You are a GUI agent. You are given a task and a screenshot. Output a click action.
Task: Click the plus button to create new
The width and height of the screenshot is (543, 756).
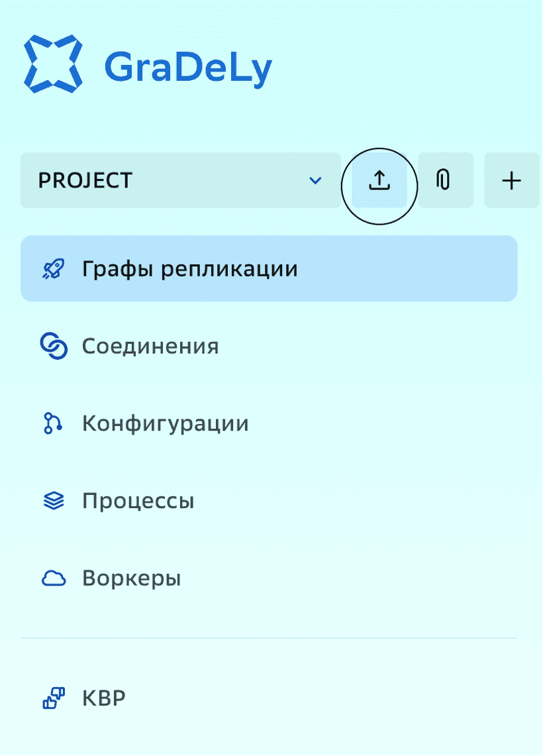click(511, 180)
